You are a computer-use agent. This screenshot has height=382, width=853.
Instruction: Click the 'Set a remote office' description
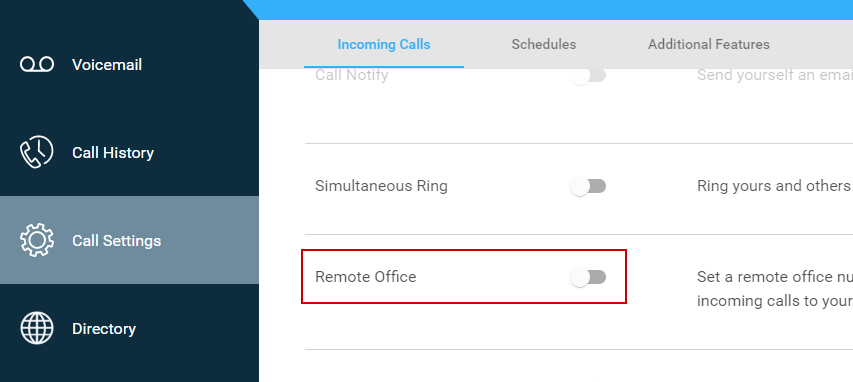point(775,288)
